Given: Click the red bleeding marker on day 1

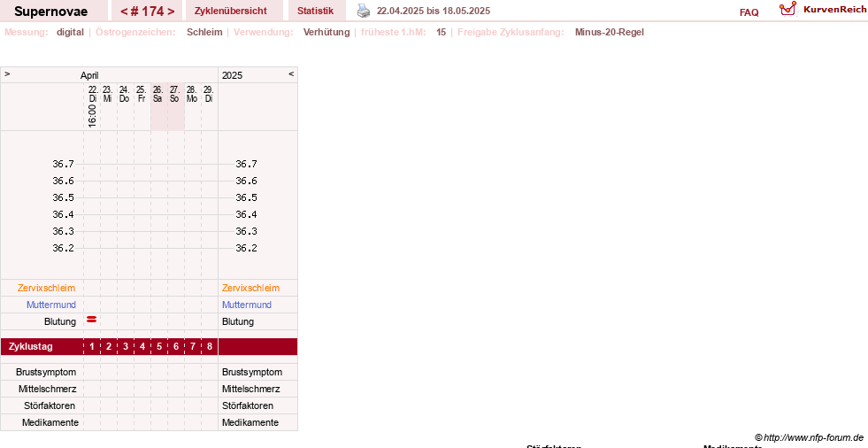Looking at the screenshot, I should tap(92, 320).
